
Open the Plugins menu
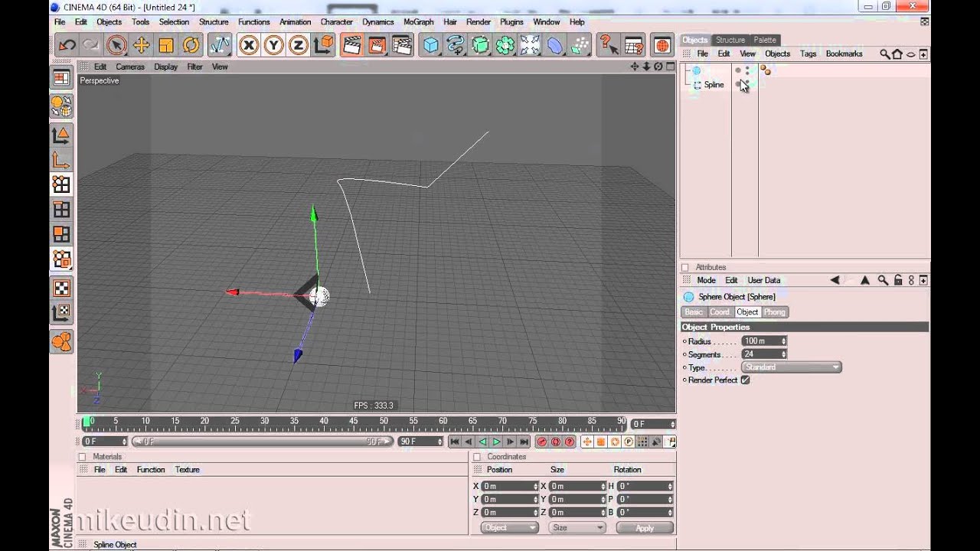pos(511,22)
